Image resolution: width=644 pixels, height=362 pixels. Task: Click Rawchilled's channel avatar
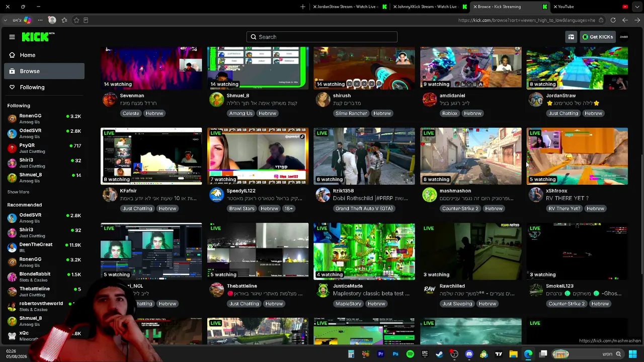click(x=429, y=290)
